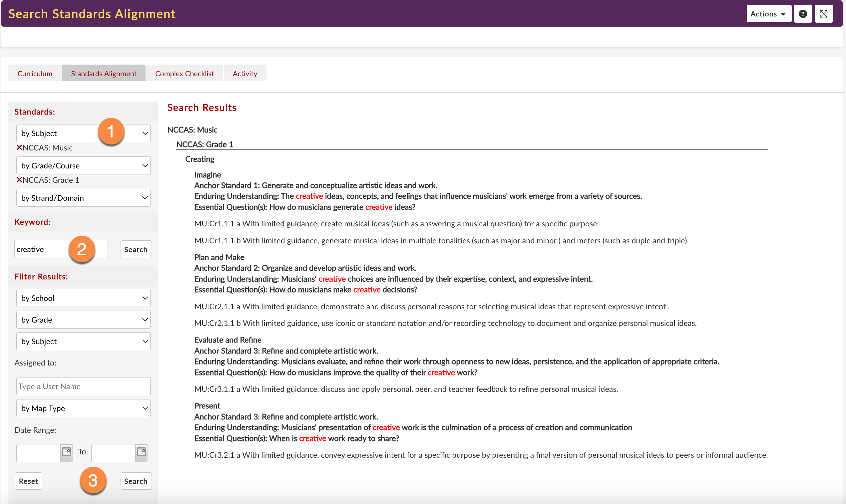Expand the Standards by Subject dropdown
Viewport: 846px width, 504px height.
pyautogui.click(x=83, y=133)
